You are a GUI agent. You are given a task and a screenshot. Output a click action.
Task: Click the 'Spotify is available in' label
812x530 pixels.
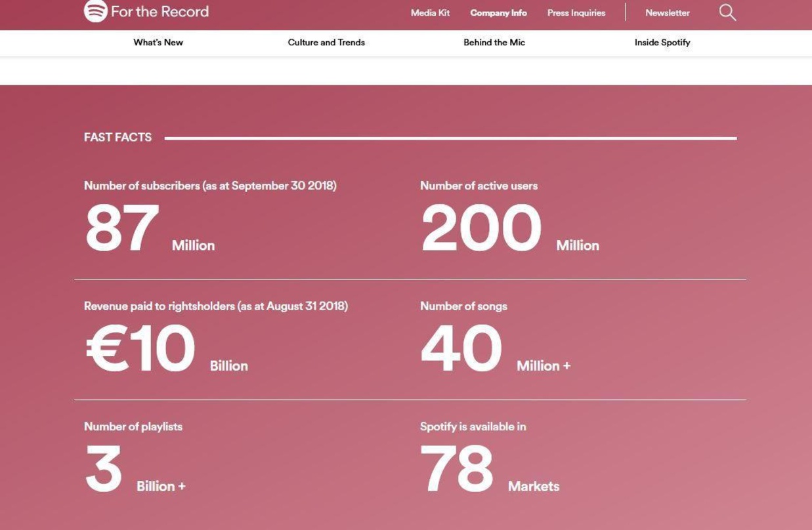[x=473, y=426]
